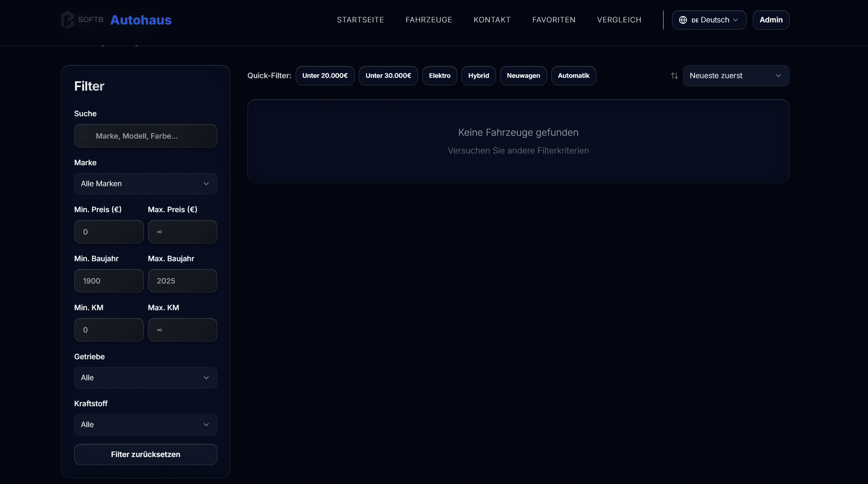Viewport: 868px width, 484px height.
Task: Expand the Getriebe dropdown
Action: click(x=145, y=378)
